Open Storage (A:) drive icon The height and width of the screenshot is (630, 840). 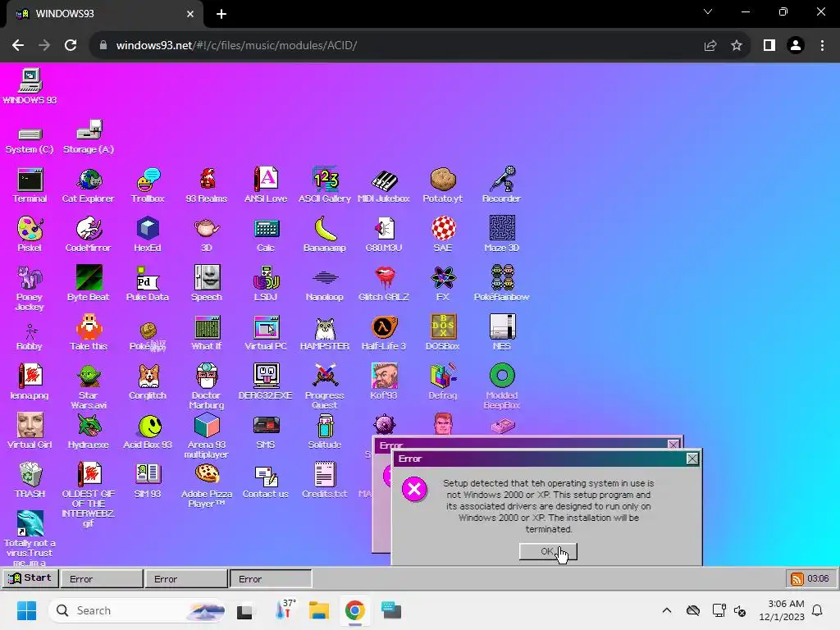pyautogui.click(x=89, y=137)
